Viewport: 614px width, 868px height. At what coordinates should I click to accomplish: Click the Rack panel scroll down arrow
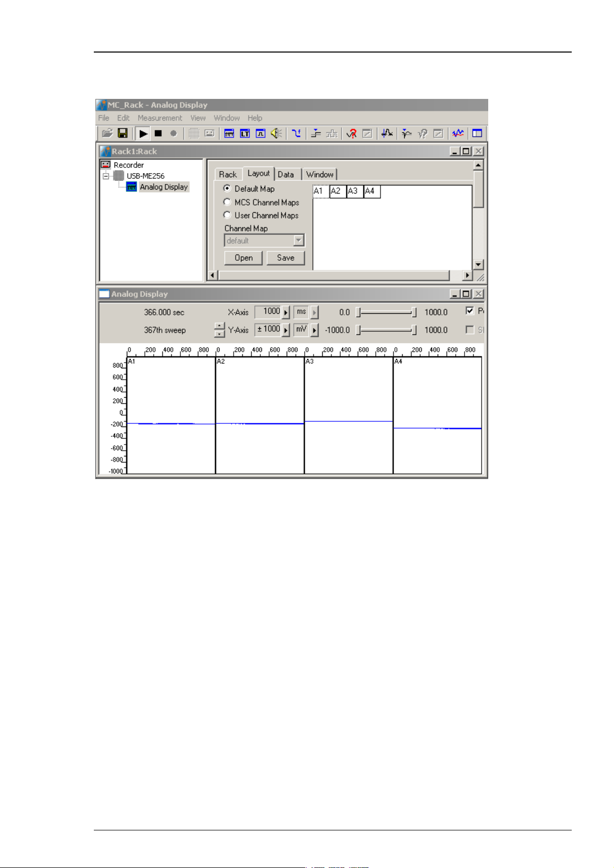click(x=478, y=264)
